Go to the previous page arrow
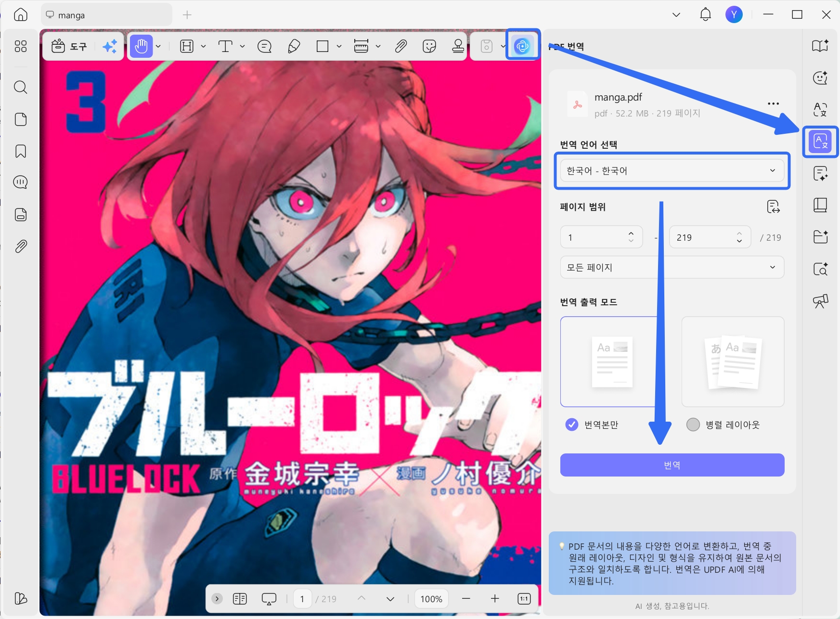The height and width of the screenshot is (619, 840). pyautogui.click(x=362, y=598)
